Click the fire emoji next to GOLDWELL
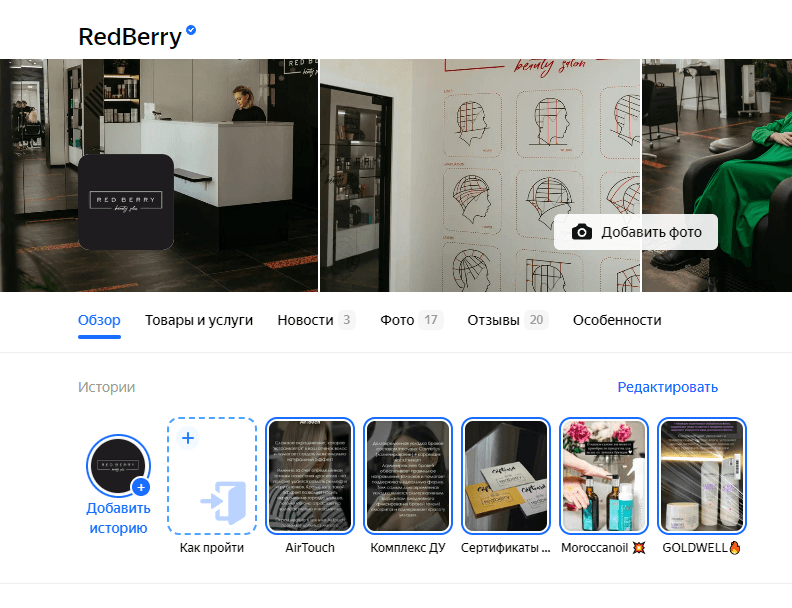Viewport: 792px width, 608px height. tap(735, 548)
